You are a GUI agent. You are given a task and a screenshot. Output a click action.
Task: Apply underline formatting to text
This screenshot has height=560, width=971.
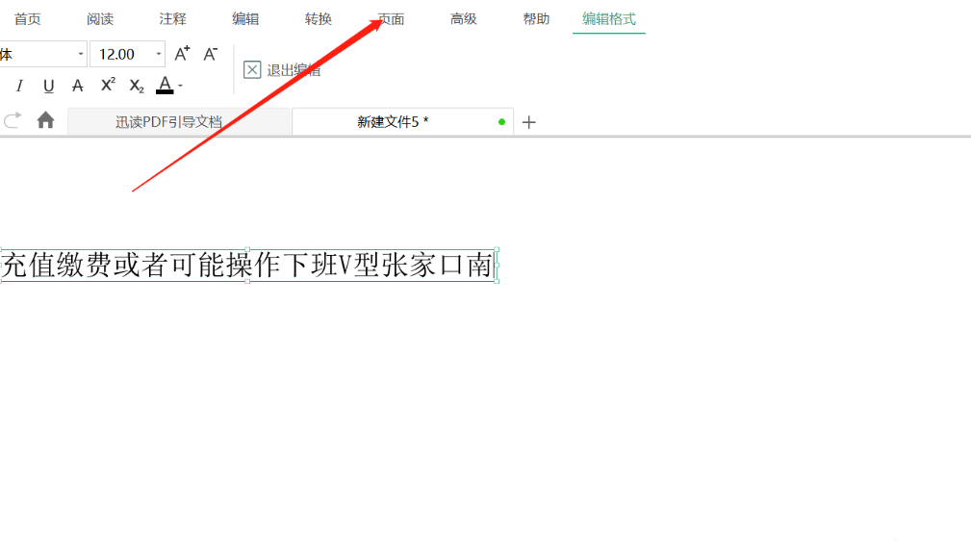click(48, 86)
